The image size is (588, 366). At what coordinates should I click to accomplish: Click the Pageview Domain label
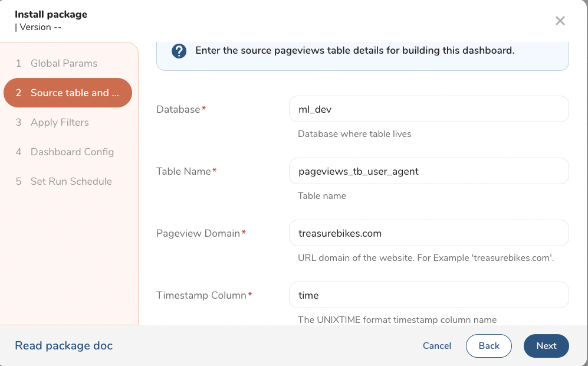tap(198, 233)
